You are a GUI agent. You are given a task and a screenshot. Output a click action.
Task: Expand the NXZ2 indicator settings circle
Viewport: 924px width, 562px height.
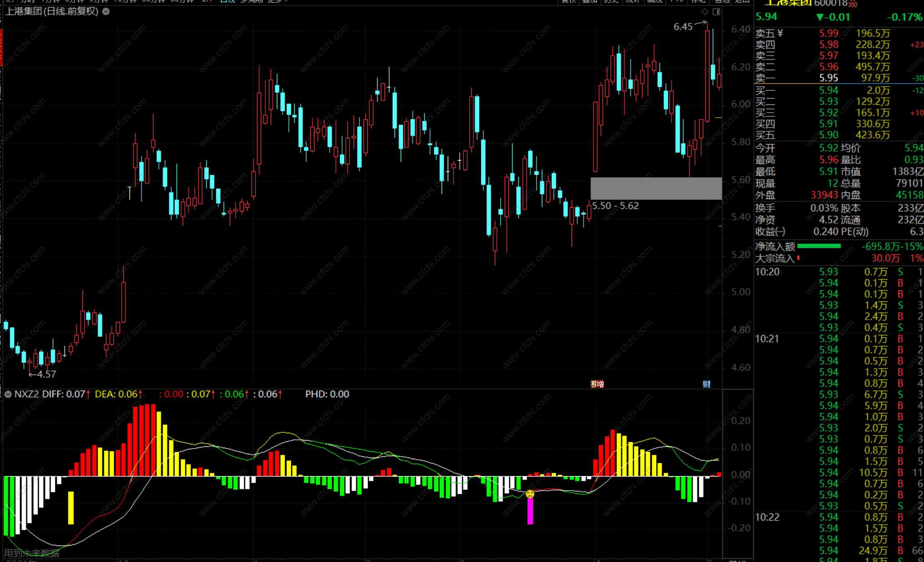click(8, 394)
